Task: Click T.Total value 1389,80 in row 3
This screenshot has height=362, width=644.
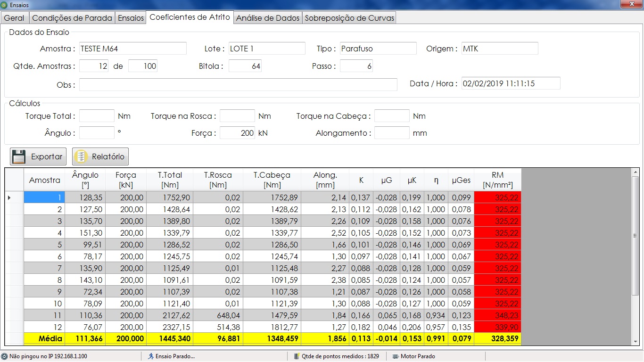Action: click(170, 221)
